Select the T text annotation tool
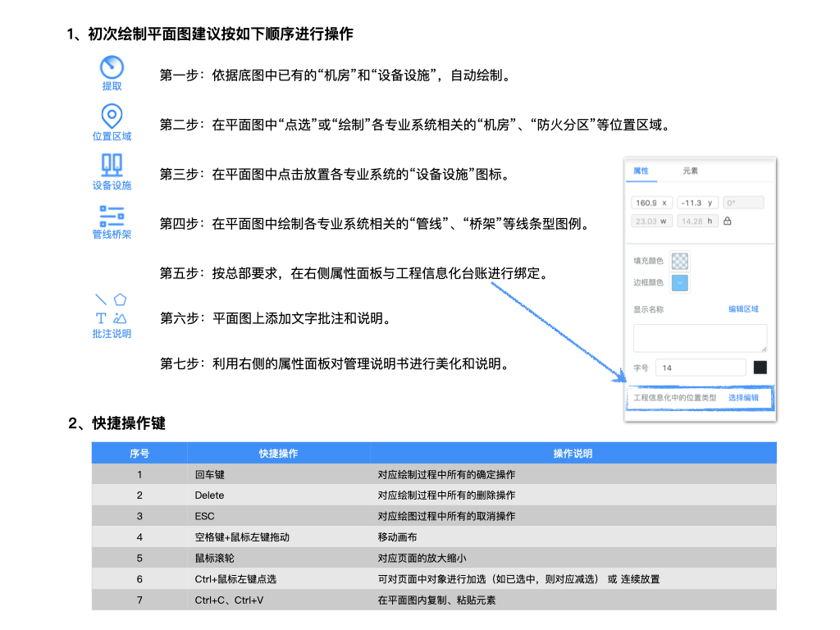840x630 pixels. (x=101, y=318)
